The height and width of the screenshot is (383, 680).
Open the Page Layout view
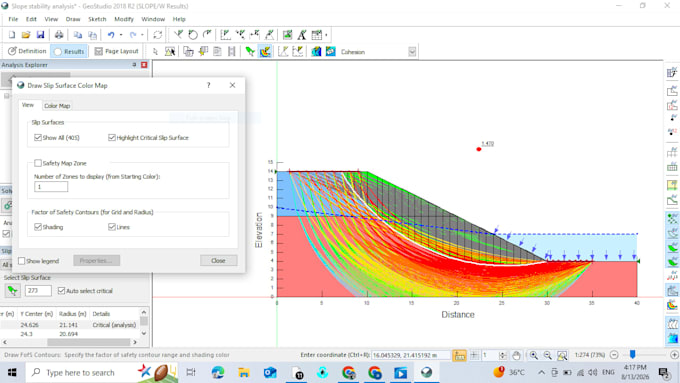coord(116,51)
